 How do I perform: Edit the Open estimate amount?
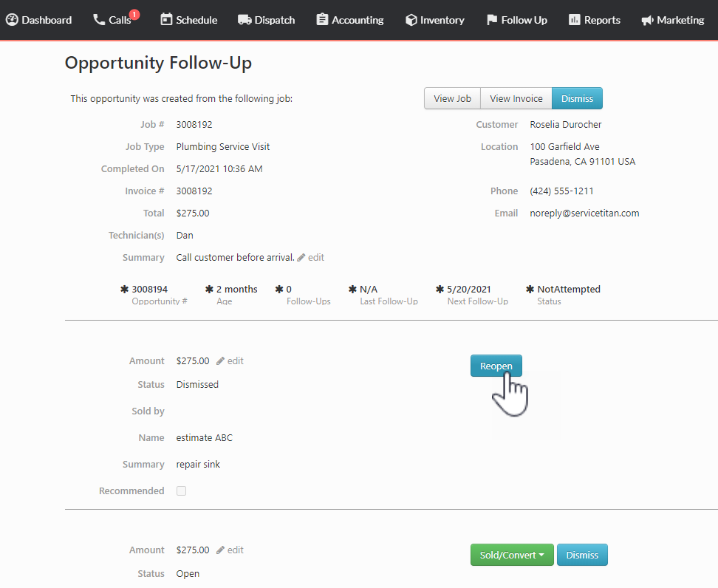(x=230, y=550)
